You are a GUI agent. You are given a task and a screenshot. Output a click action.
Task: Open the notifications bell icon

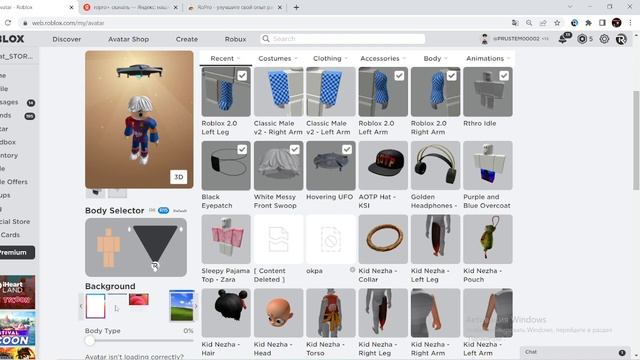point(563,39)
